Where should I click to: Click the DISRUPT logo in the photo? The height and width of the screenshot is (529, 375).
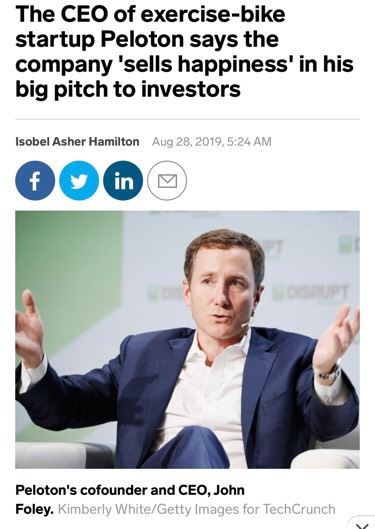pyautogui.click(x=312, y=293)
